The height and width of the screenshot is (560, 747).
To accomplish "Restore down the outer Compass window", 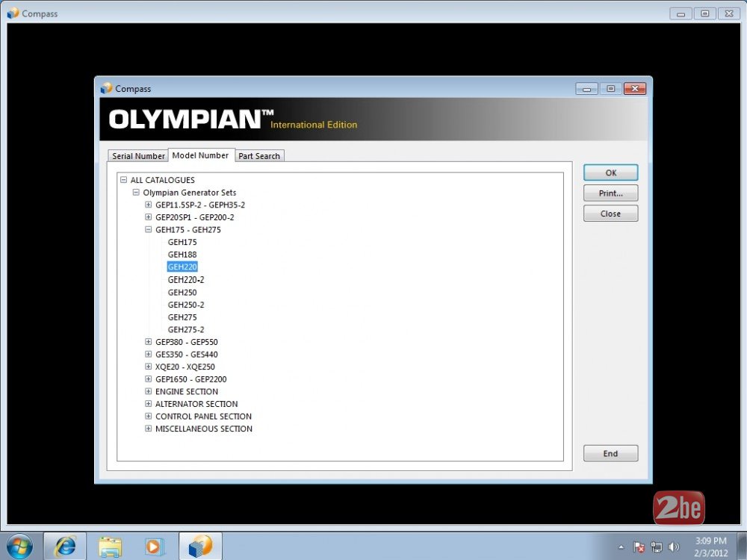I will [x=705, y=13].
